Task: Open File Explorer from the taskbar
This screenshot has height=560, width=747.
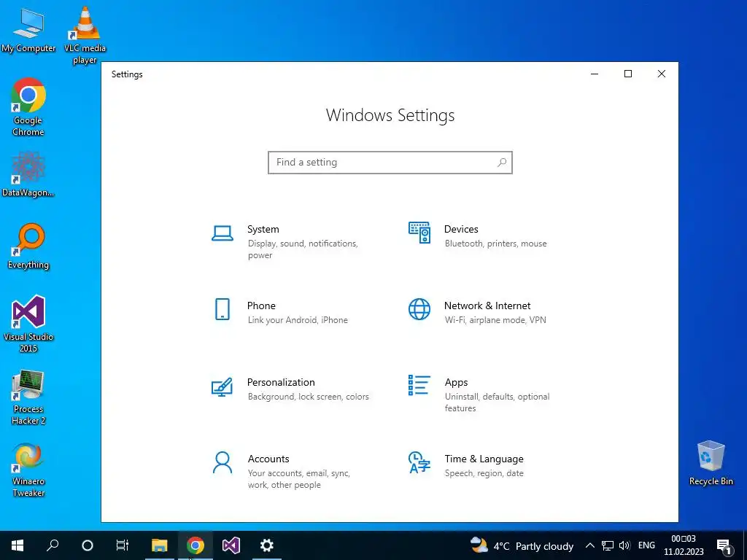Action: tap(160, 545)
